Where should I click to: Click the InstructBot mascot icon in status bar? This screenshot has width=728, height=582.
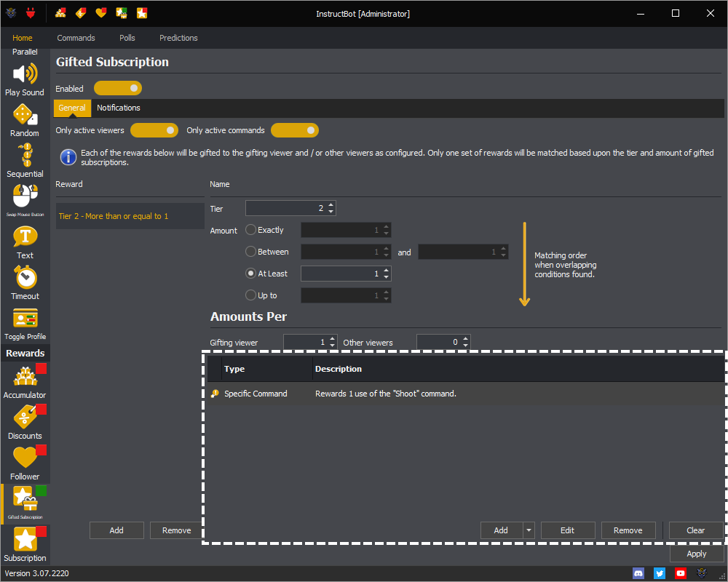pos(702,573)
